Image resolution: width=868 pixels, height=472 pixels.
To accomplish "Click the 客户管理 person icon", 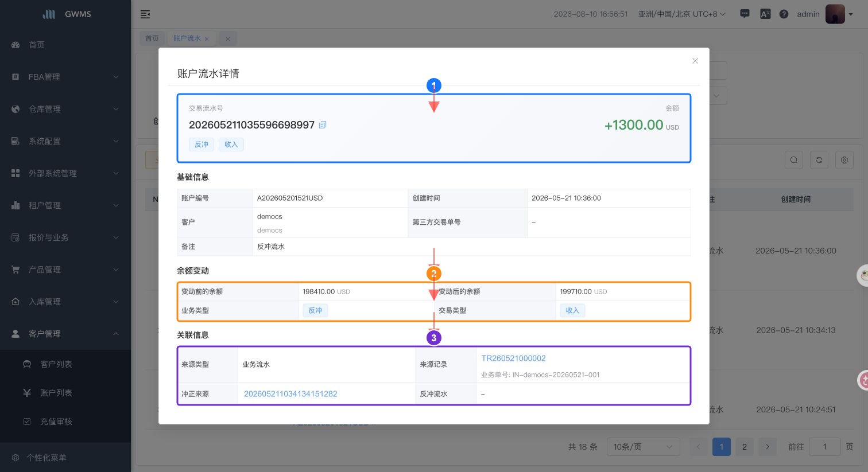I will coord(15,334).
